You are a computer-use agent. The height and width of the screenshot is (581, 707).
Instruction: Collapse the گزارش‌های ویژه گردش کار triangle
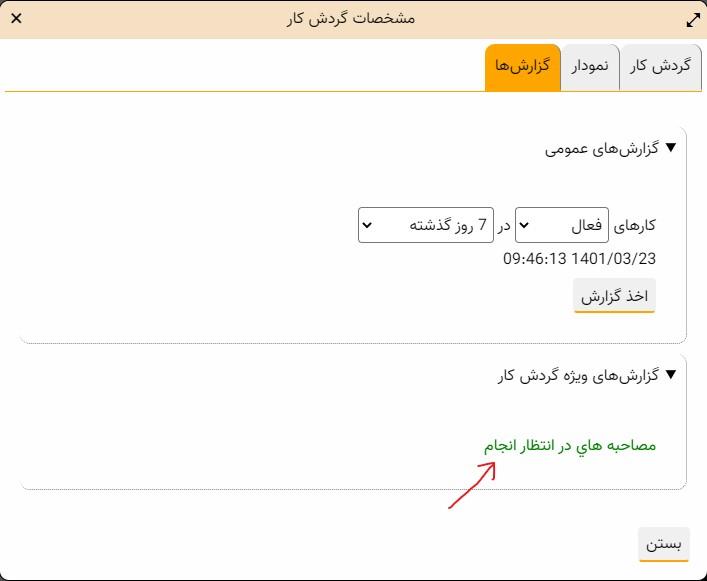(671, 375)
